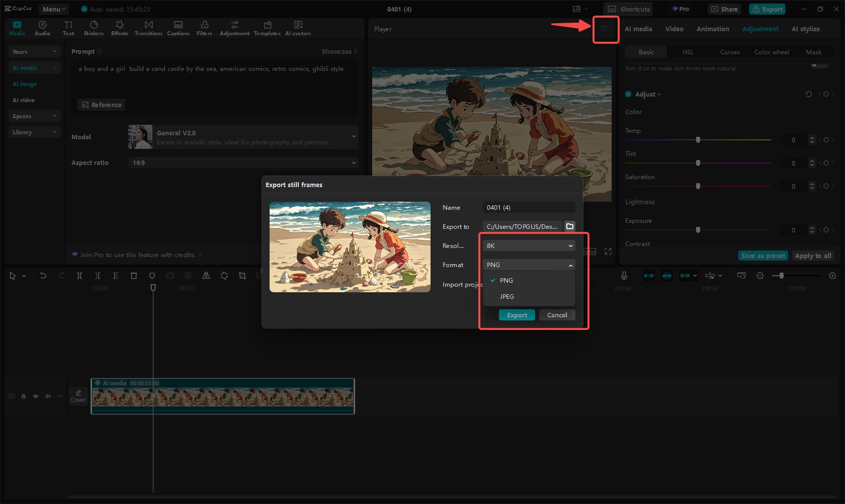Click the folder icon beside Export to path
This screenshot has height=504, width=845.
tap(570, 226)
